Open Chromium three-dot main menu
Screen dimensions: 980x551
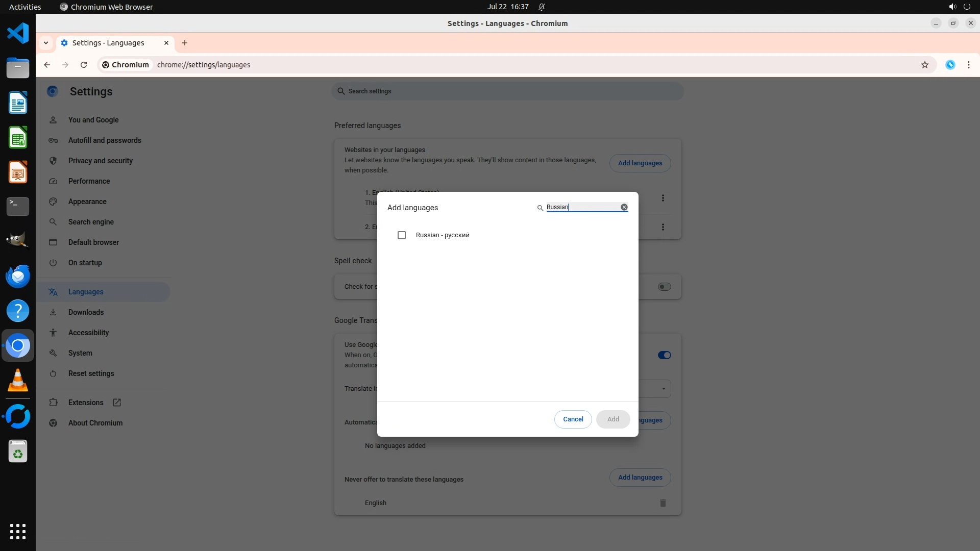pos(968,65)
